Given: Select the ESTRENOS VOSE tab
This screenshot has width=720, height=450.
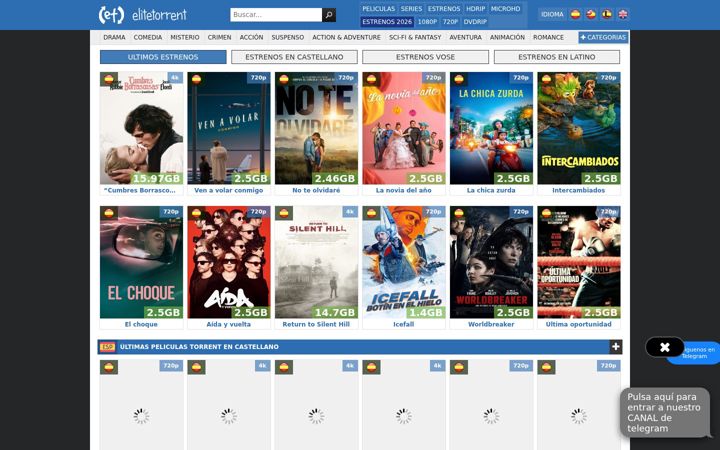Looking at the screenshot, I should tap(425, 57).
